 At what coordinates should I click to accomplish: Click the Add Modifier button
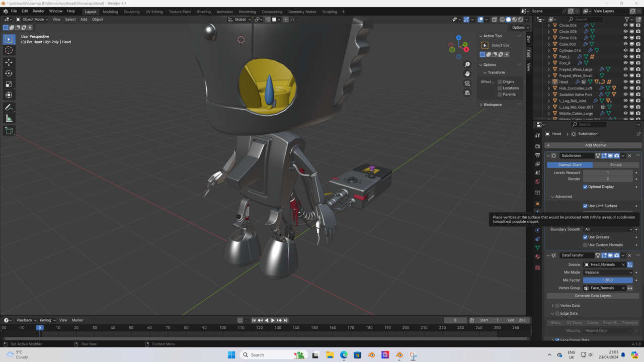(592, 145)
